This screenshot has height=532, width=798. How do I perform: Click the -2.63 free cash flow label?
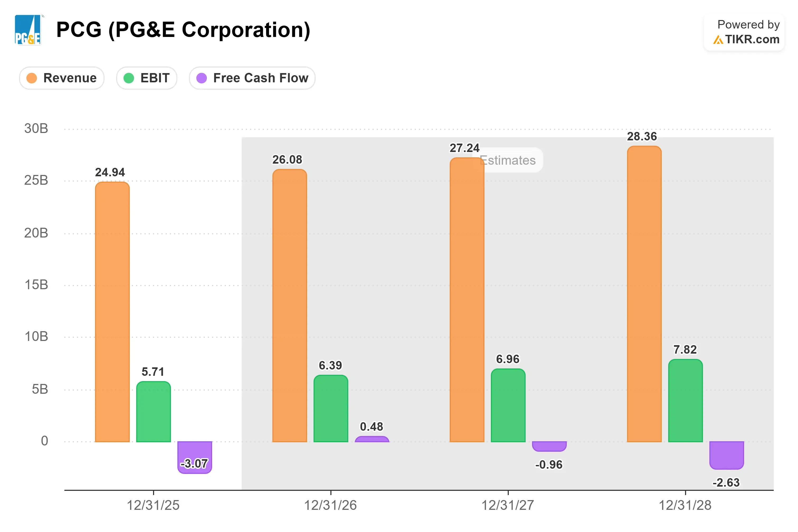tap(726, 482)
